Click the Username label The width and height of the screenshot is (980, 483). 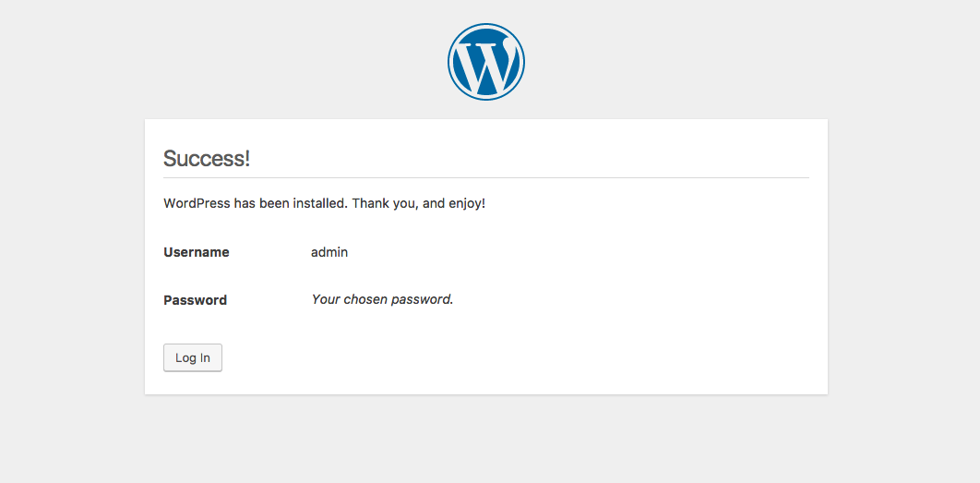pos(197,252)
